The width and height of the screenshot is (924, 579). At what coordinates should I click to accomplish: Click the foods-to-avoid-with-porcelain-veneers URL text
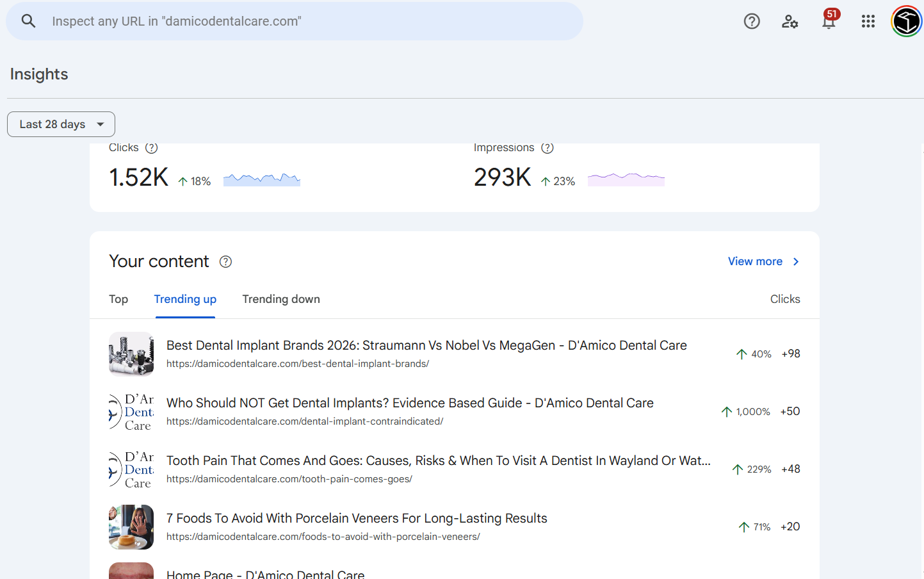(323, 537)
